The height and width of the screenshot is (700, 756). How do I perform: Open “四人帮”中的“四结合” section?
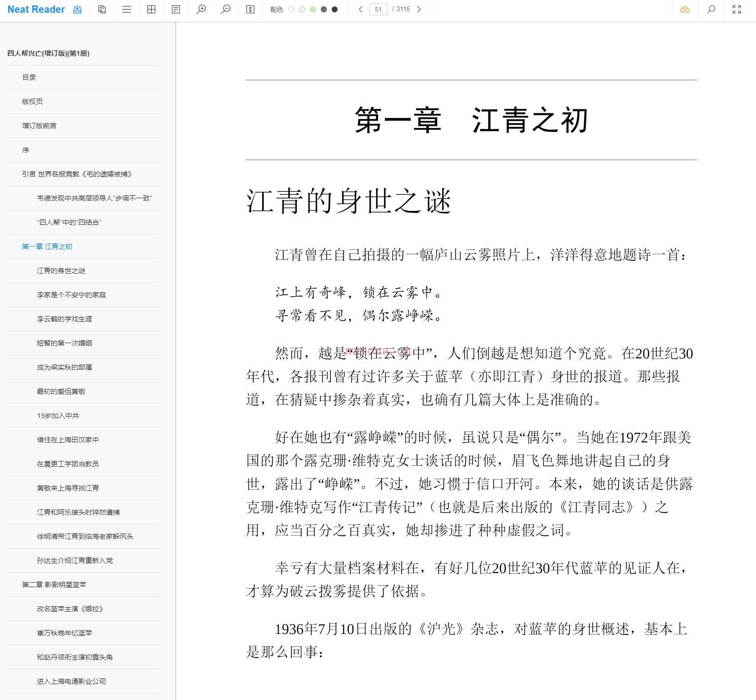click(x=69, y=222)
